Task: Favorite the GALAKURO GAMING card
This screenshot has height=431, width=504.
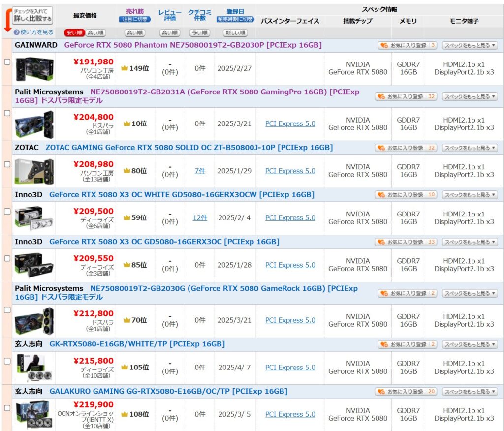Action: (406, 392)
